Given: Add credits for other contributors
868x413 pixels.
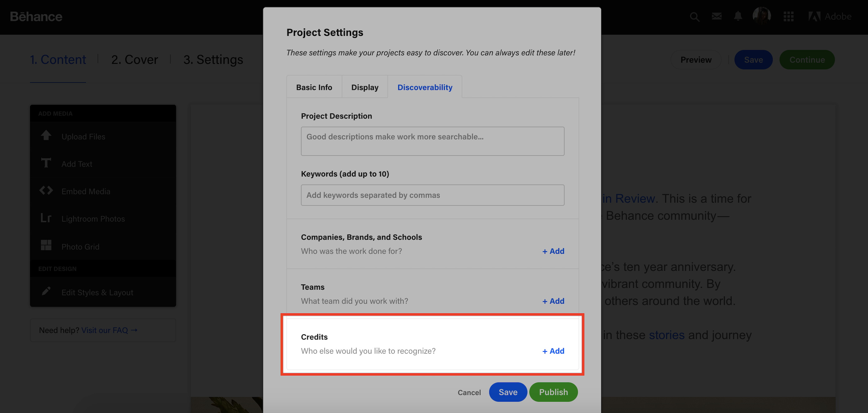Looking at the screenshot, I should click(553, 351).
